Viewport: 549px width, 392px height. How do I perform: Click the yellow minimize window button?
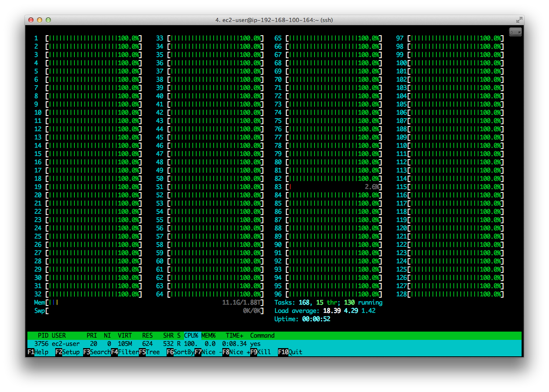click(x=40, y=20)
